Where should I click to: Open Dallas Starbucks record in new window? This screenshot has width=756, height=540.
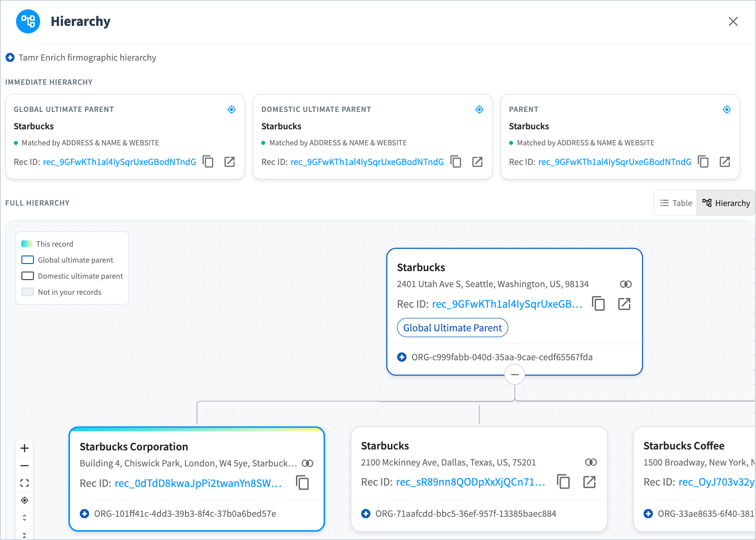(589, 482)
